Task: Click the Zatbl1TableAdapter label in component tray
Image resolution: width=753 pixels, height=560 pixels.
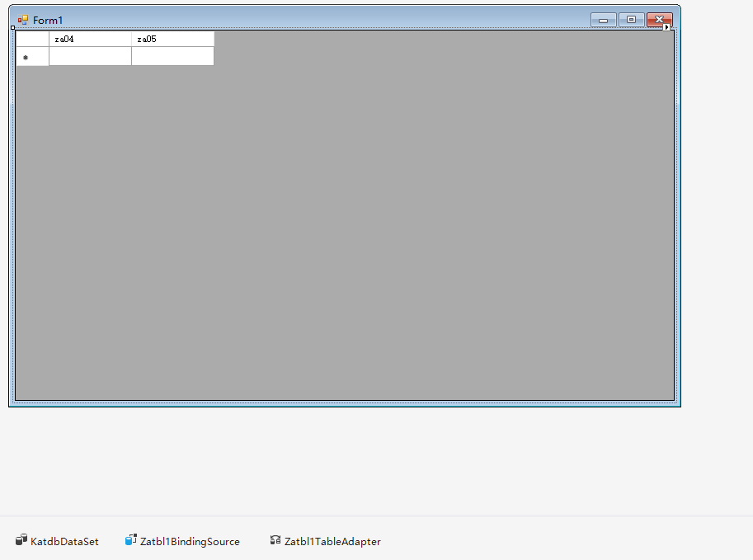Action: pos(332,541)
